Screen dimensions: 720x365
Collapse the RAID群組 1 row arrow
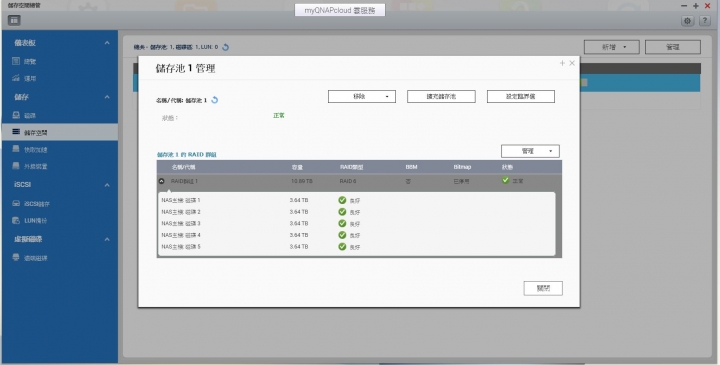tap(162, 181)
